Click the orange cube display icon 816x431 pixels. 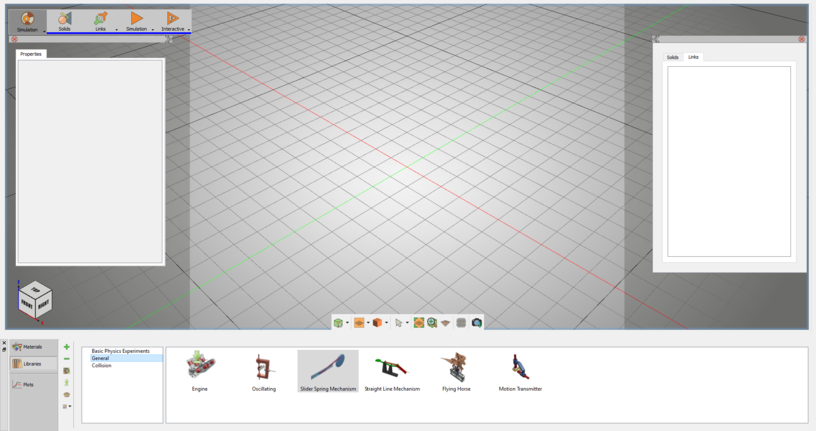pos(377,323)
